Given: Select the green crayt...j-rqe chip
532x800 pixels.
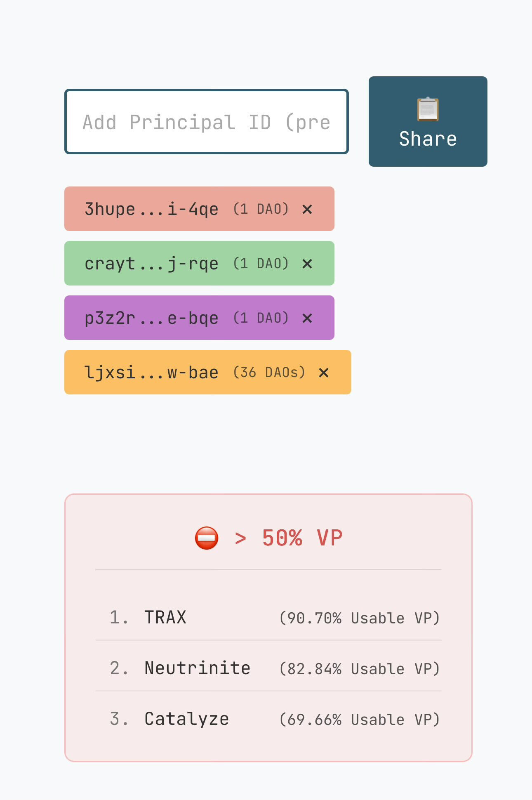Looking at the screenshot, I should [x=199, y=263].
